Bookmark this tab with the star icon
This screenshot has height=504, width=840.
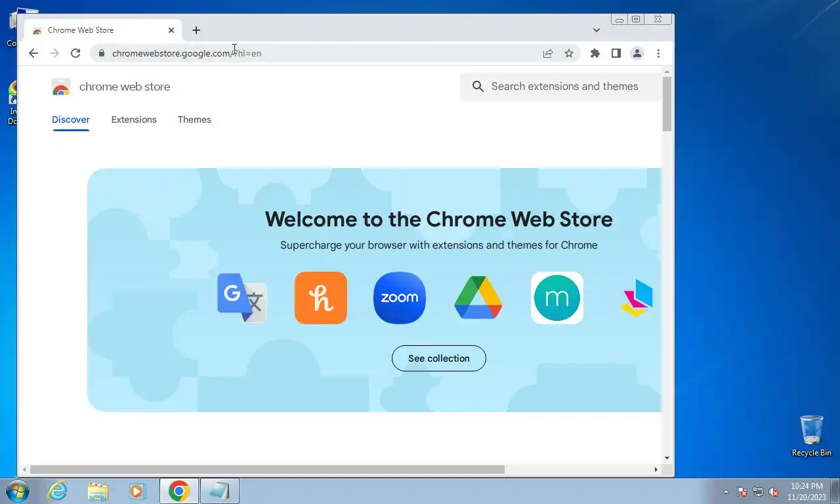pyautogui.click(x=569, y=53)
